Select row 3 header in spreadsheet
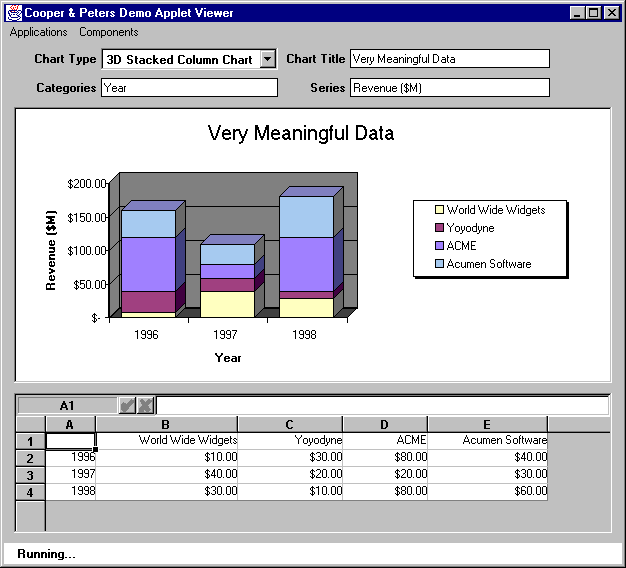This screenshot has width=626, height=568. point(30,475)
